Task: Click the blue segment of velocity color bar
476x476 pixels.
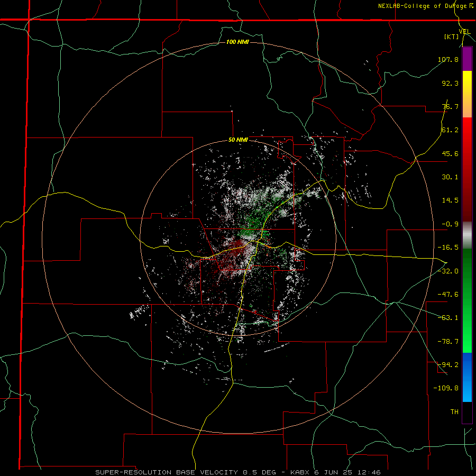Action: click(467, 377)
